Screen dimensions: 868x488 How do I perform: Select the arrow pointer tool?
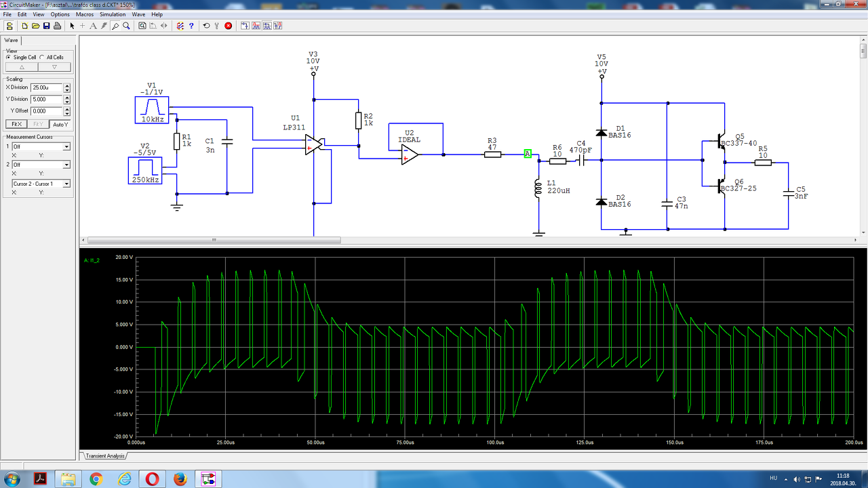click(x=72, y=26)
